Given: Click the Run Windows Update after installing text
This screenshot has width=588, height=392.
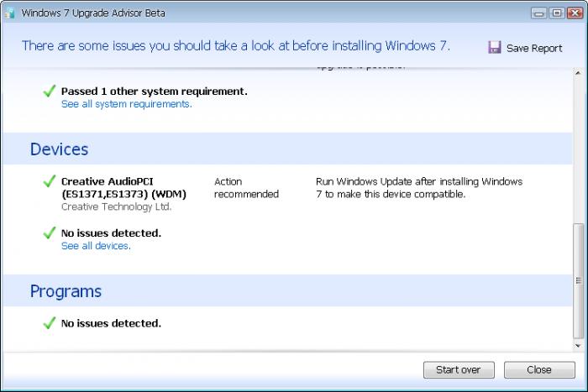Looking at the screenshot, I should [419, 188].
